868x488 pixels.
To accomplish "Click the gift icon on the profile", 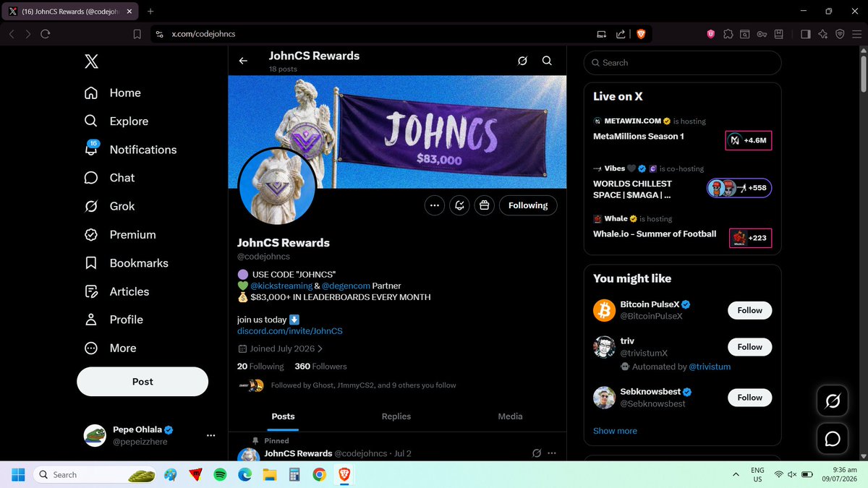I will (x=484, y=205).
